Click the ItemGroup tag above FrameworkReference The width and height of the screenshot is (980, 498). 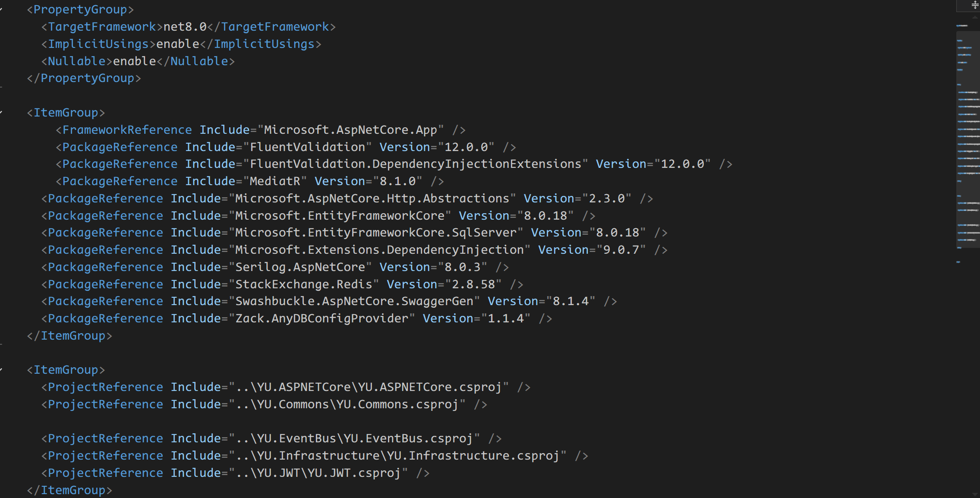point(66,113)
